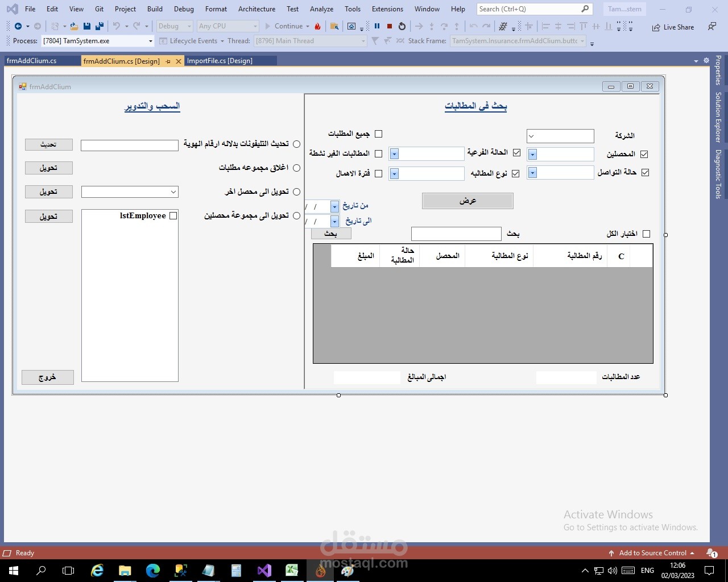This screenshot has width=728, height=582.
Task: Open the الشركة combo box
Action: 560,136
